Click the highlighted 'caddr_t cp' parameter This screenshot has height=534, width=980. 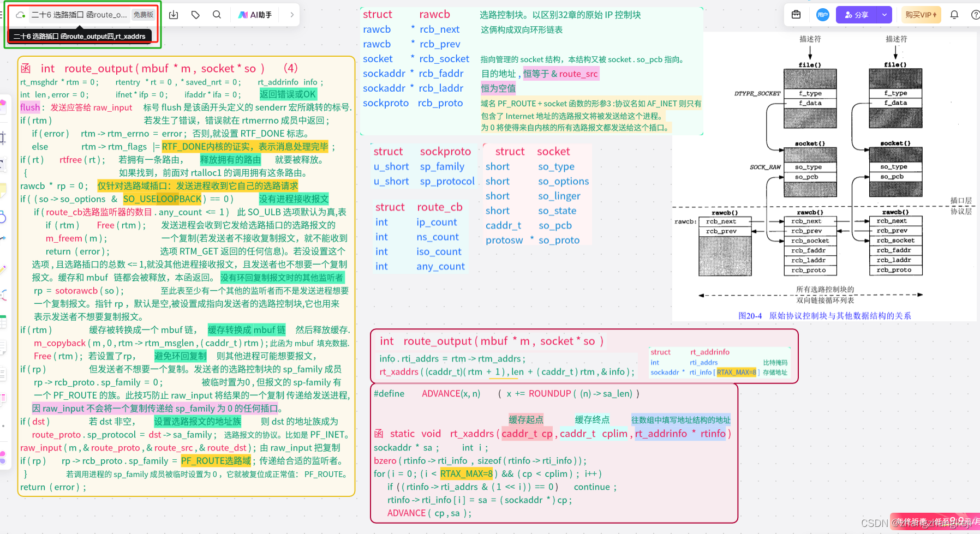pyautogui.click(x=527, y=434)
